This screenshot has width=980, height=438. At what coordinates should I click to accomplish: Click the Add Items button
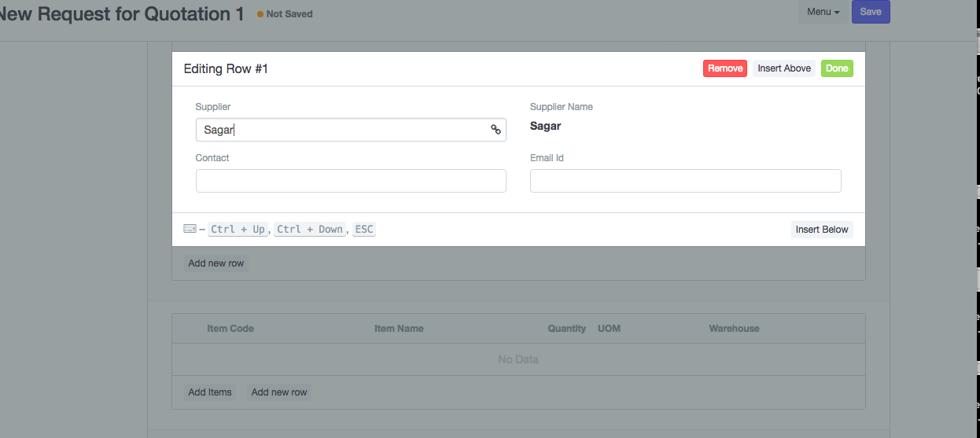(210, 392)
